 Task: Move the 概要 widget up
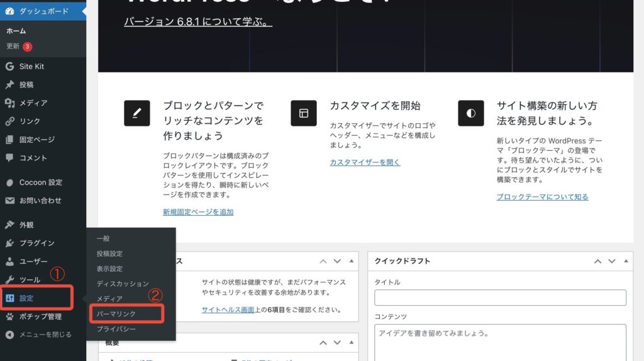323,343
